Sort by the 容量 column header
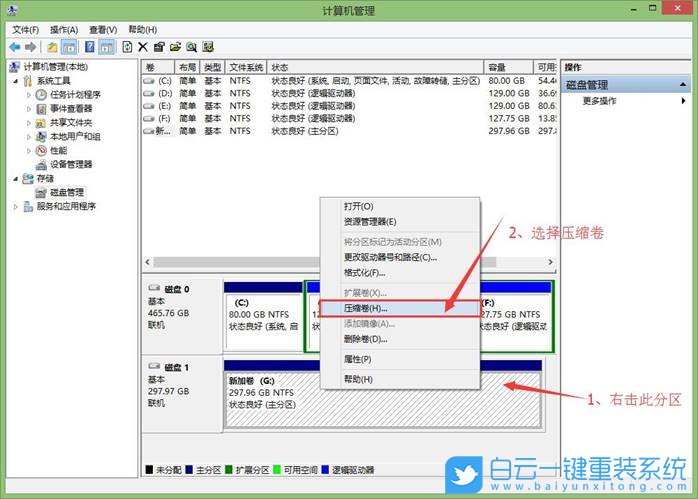The height and width of the screenshot is (499, 698). pos(508,67)
